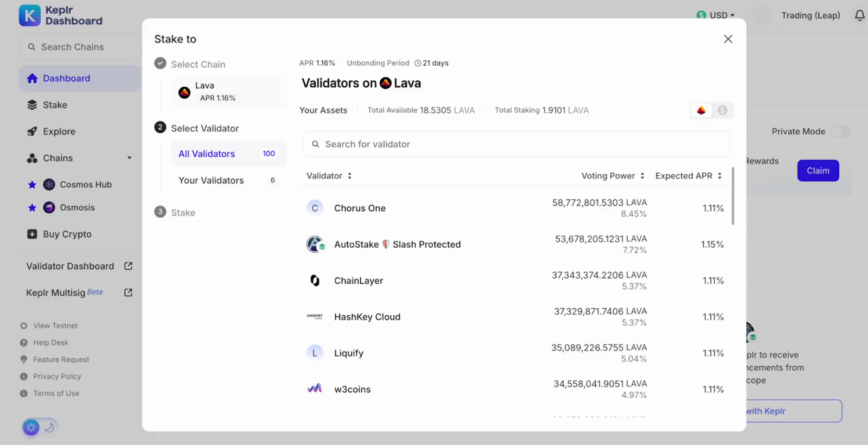This screenshot has height=445, width=868.
Task: Focus the Search Chains field
Action: click(x=80, y=47)
